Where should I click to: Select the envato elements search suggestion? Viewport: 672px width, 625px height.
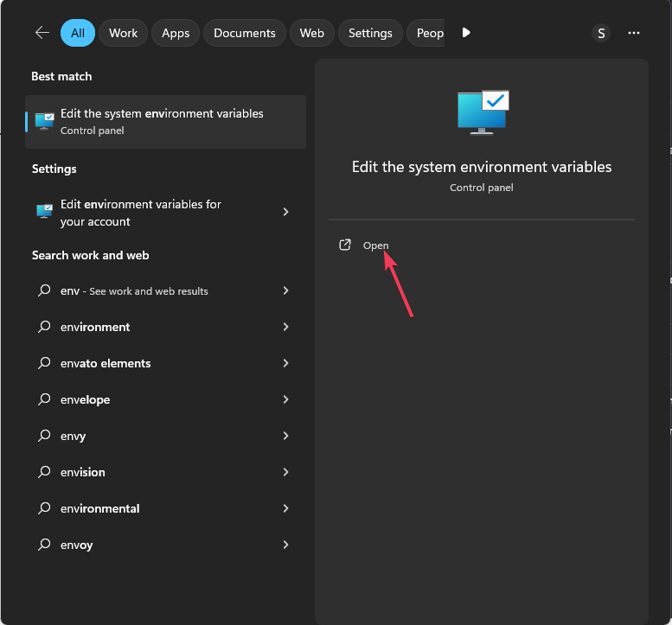pyautogui.click(x=165, y=363)
